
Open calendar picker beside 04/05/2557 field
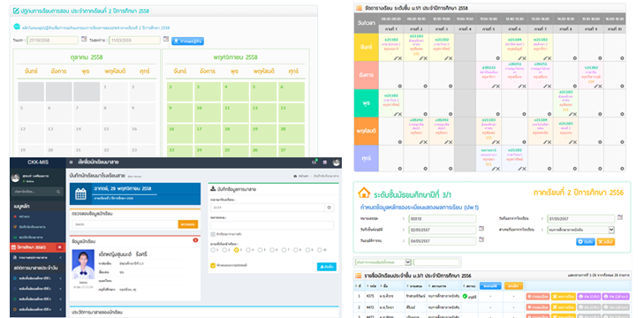(481, 240)
